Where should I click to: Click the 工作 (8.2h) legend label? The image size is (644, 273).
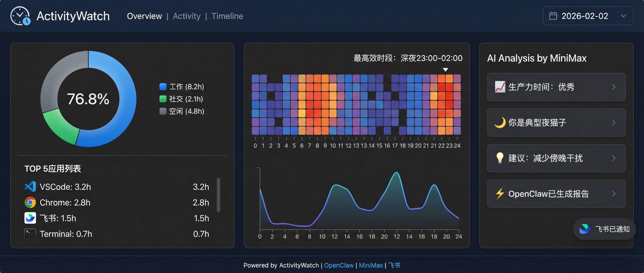187,87
